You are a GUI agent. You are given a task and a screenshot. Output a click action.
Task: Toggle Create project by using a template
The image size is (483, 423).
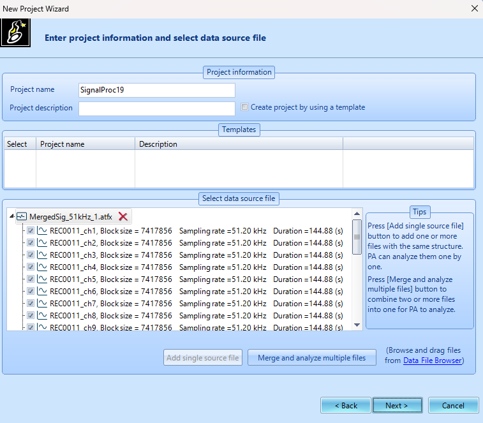(x=245, y=107)
